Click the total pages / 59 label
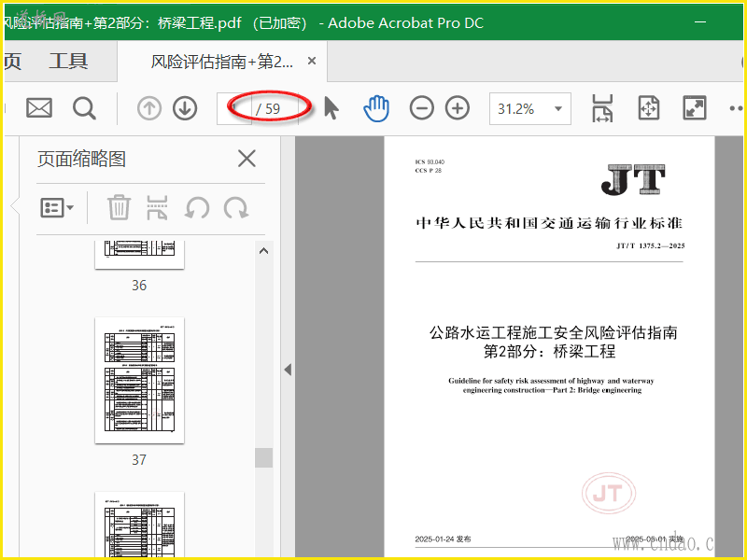Viewport: 747px width, 560px height. tap(268, 109)
